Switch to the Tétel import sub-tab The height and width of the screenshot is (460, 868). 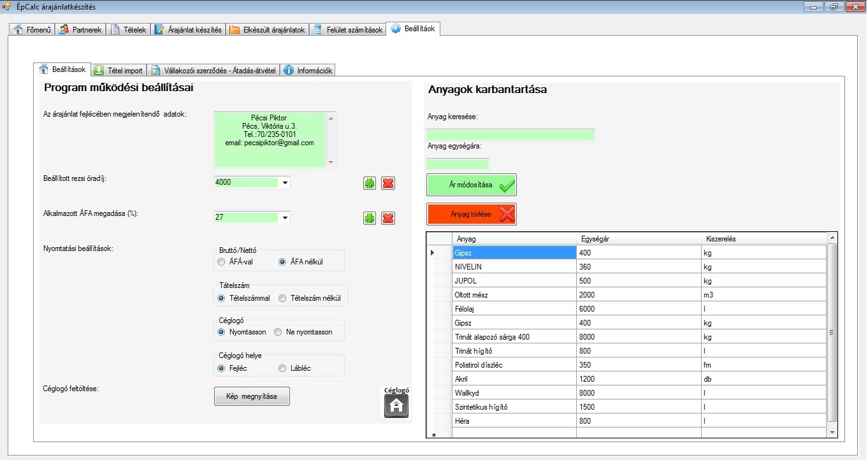tap(119, 71)
